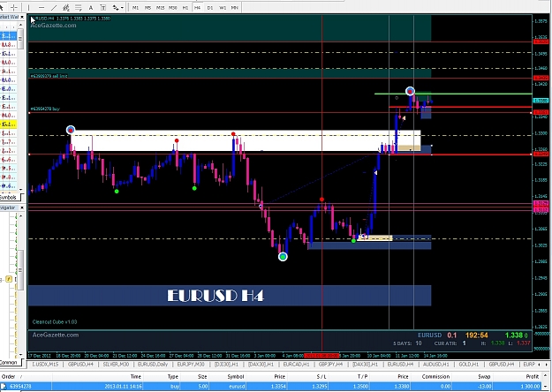Open the [DJI30],H1 chart tab
The image size is (552, 392).
(226, 365)
